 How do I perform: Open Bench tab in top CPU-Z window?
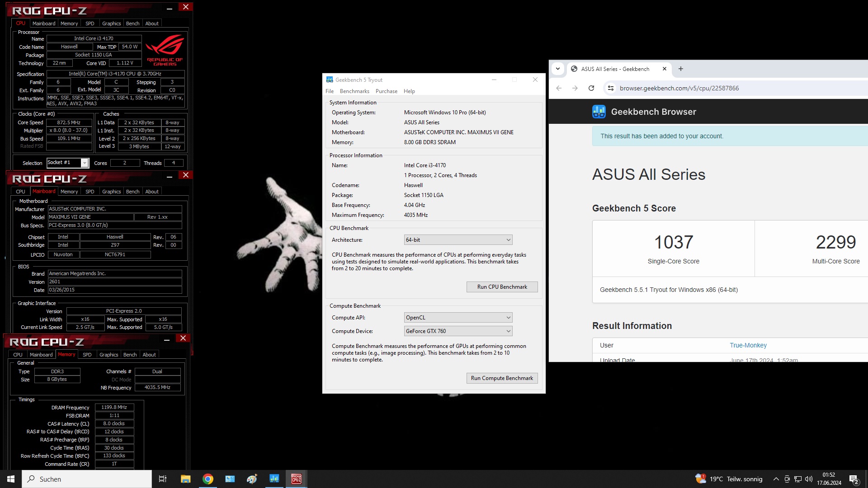pos(132,23)
